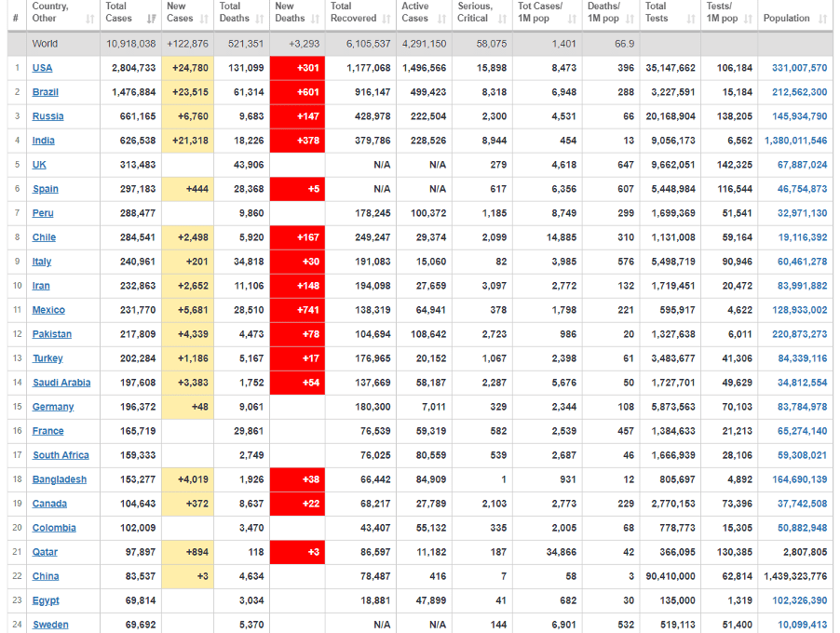Viewport: 840px width, 633px height.
Task: Click the Deaths/1M pop sort arrows
Action: [630, 20]
